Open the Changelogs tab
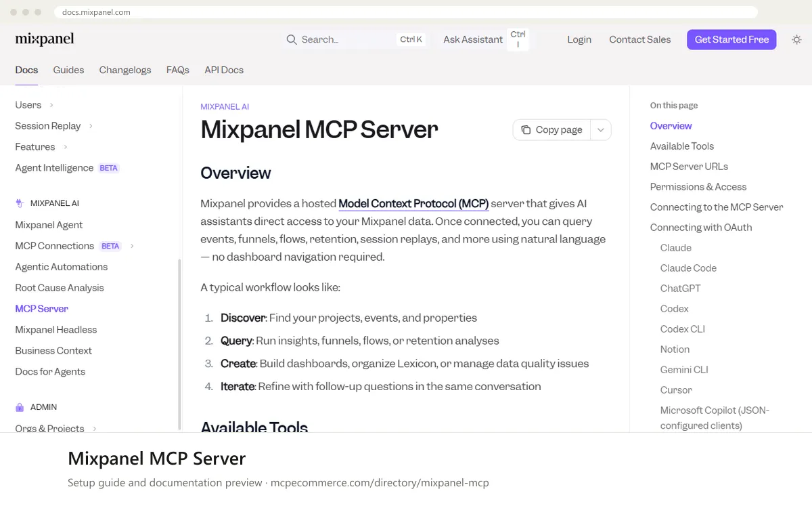 tap(125, 70)
